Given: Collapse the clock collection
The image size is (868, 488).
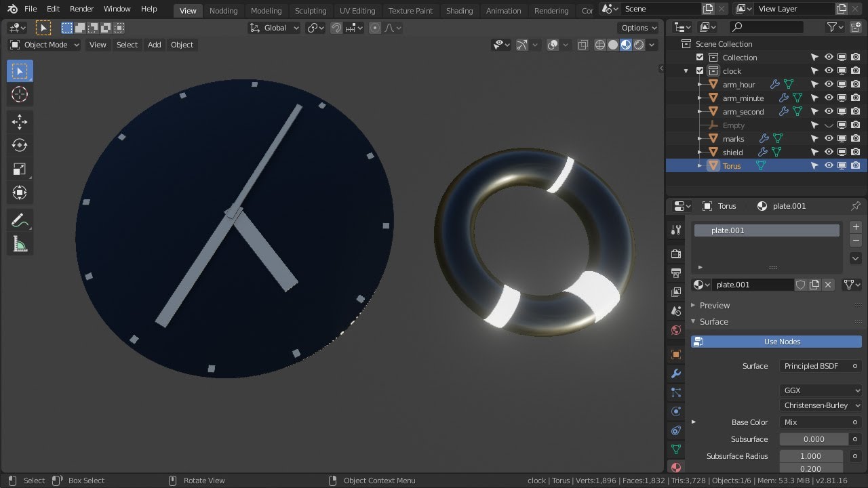Looking at the screenshot, I should tap(686, 71).
